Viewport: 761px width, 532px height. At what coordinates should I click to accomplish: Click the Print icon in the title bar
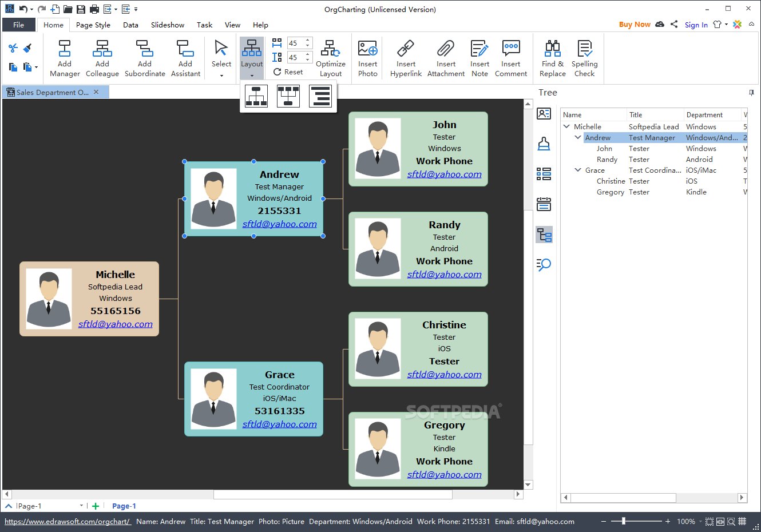point(94,9)
